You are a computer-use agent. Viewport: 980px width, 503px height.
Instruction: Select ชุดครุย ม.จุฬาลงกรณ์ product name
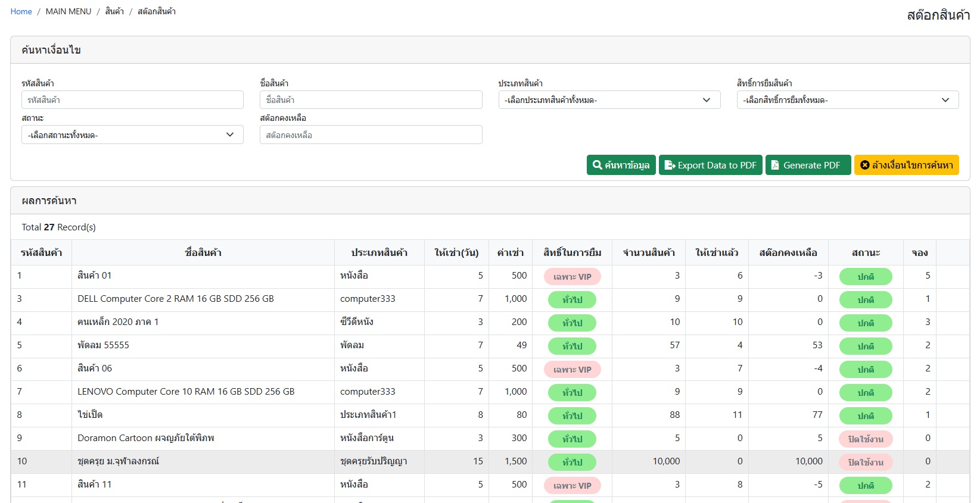pyautogui.click(x=118, y=461)
